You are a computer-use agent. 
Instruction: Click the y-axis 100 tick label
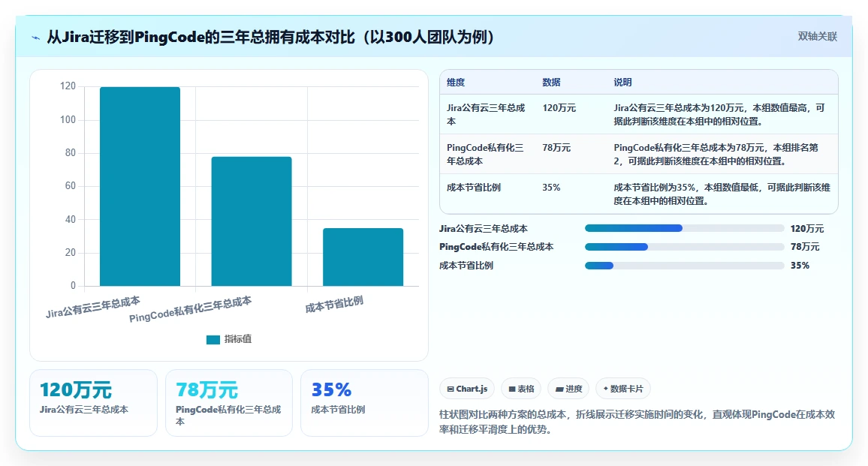[68, 119]
